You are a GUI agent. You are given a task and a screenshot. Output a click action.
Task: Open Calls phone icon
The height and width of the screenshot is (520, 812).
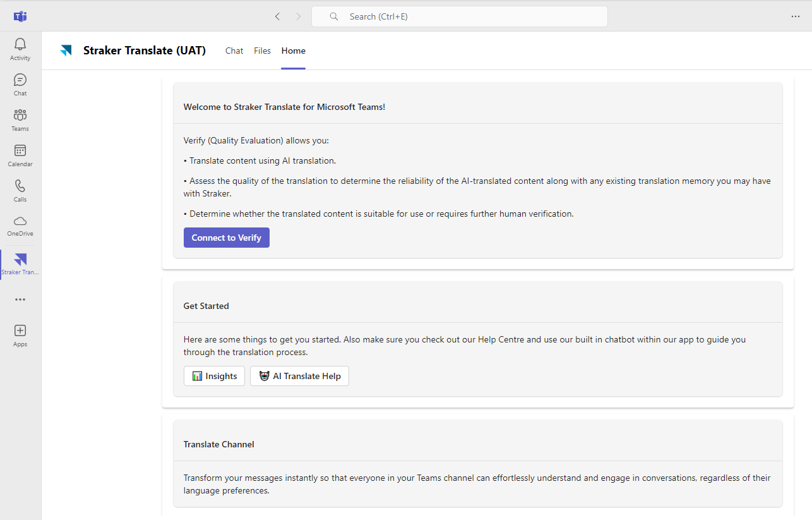[x=20, y=186]
